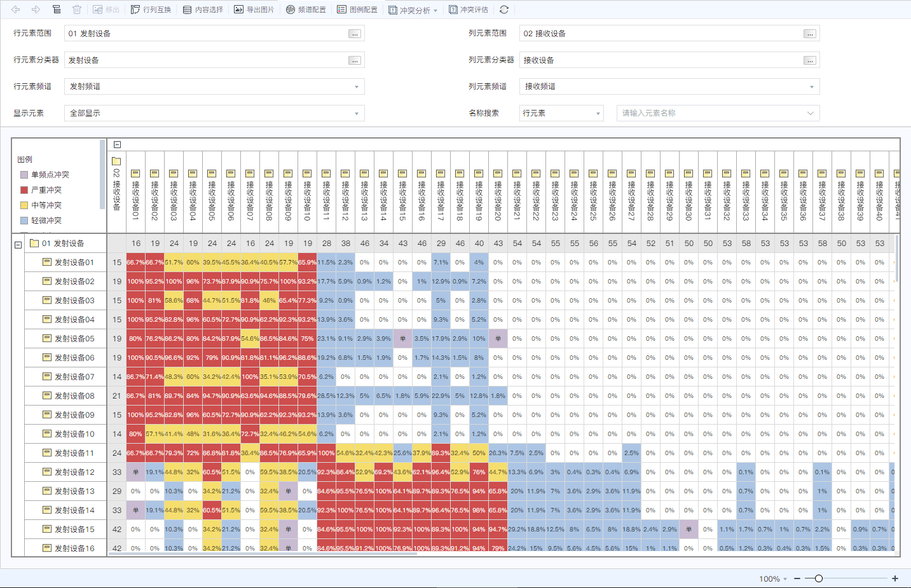Click the tree structure toolbar icon
Image resolution: width=911 pixels, height=588 pixels.
(x=57, y=10)
